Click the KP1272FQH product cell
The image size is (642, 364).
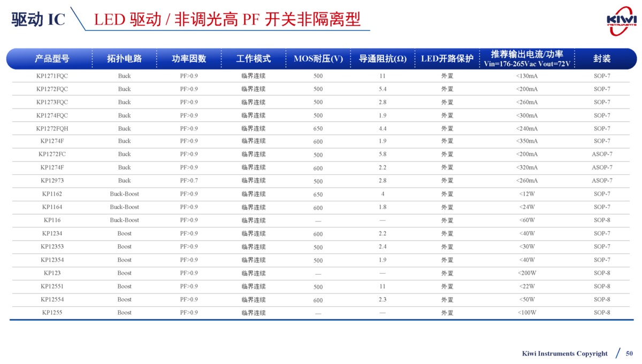[x=52, y=128]
